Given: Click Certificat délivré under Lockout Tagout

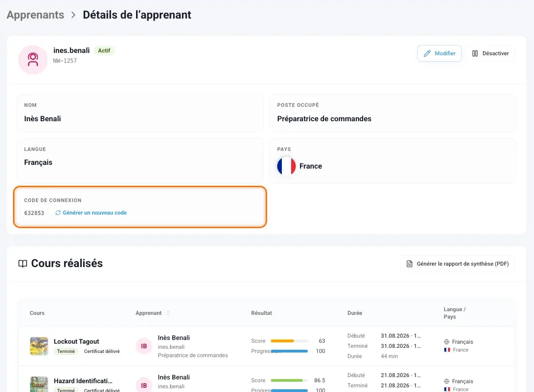Looking at the screenshot, I should (102, 352).
